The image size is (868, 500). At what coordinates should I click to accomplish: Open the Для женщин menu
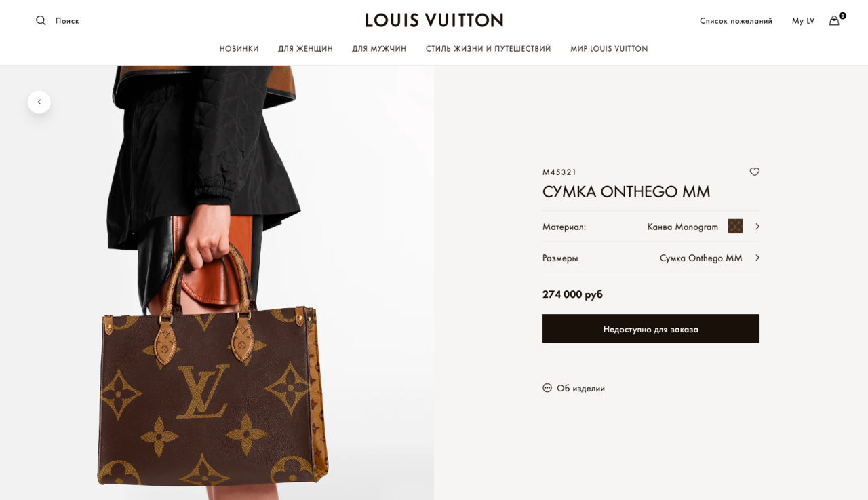[305, 49]
